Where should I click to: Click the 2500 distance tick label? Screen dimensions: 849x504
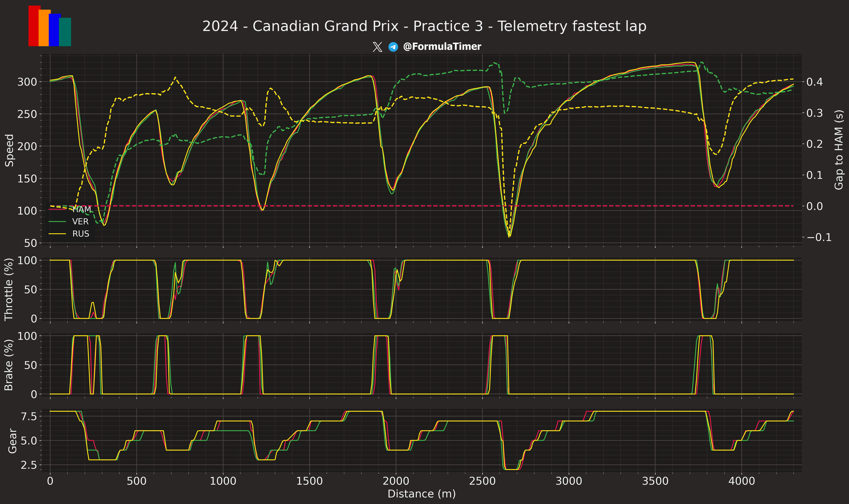tap(482, 481)
